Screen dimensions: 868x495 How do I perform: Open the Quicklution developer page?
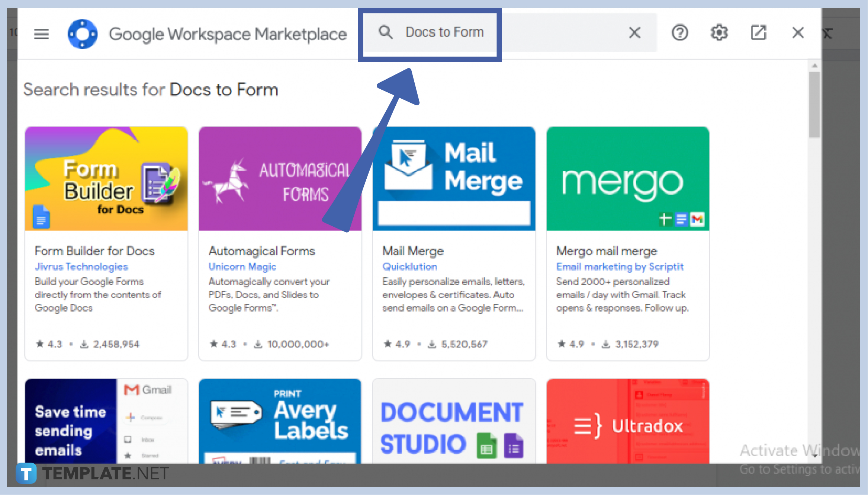tap(409, 266)
